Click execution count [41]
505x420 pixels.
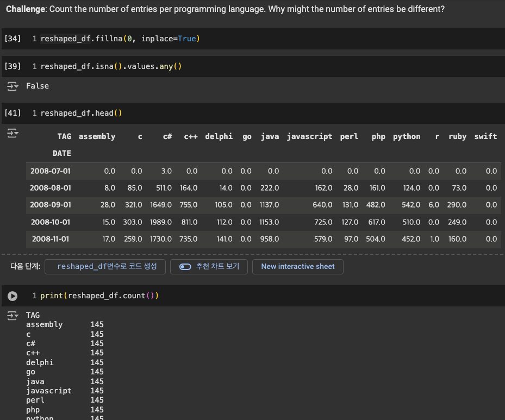point(13,113)
